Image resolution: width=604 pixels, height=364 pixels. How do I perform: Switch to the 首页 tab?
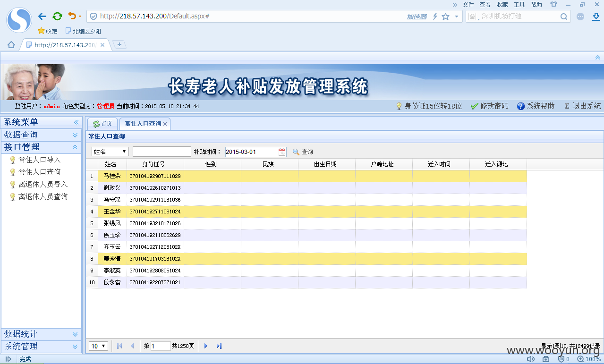[102, 124]
